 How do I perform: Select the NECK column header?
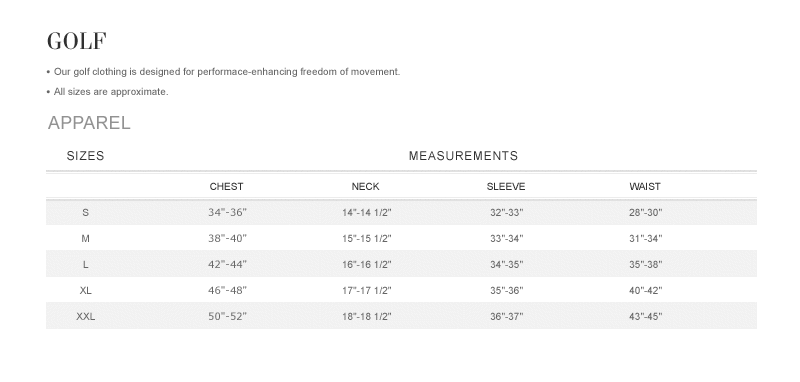tap(365, 187)
